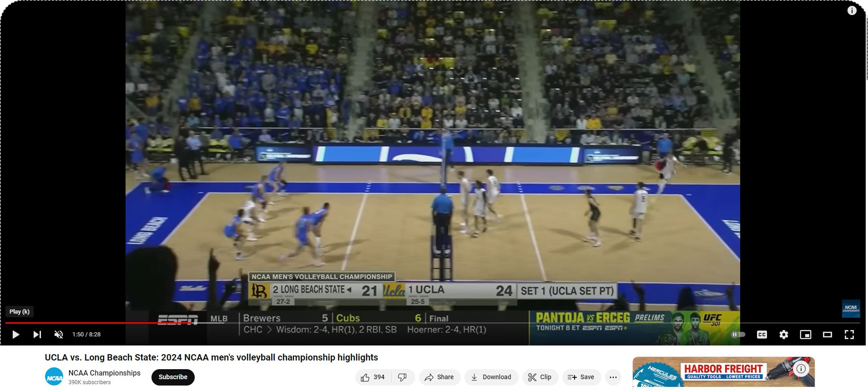Unmute the video volume
The image size is (868, 391).
pyautogui.click(x=59, y=335)
